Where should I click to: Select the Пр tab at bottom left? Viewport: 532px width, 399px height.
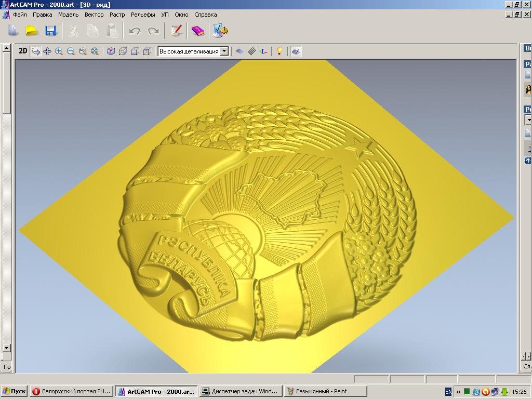(7, 367)
